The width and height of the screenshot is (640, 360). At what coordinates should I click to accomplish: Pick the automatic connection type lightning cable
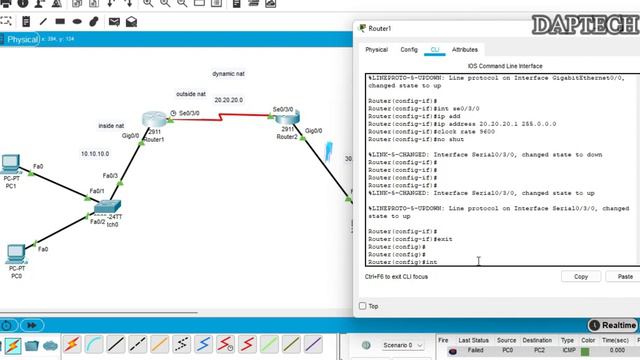72,344
